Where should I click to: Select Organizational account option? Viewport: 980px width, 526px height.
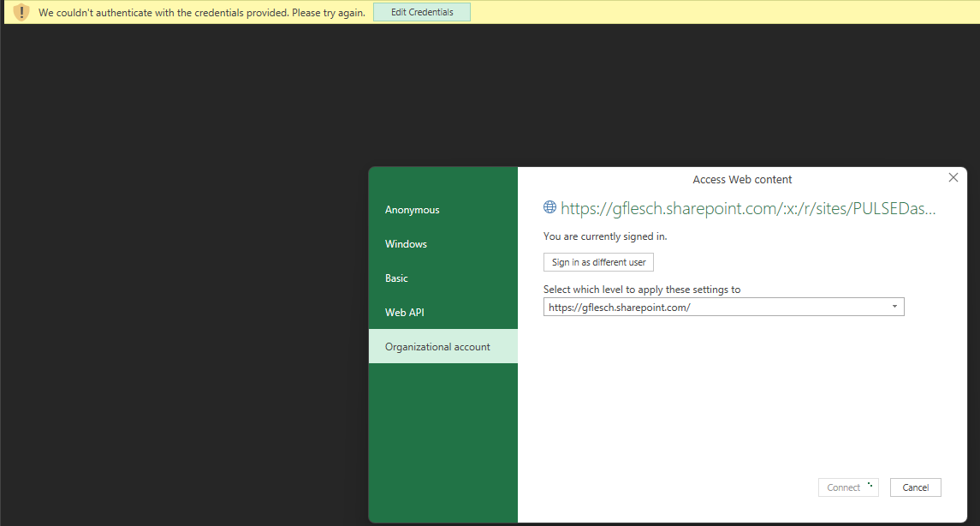coord(443,346)
